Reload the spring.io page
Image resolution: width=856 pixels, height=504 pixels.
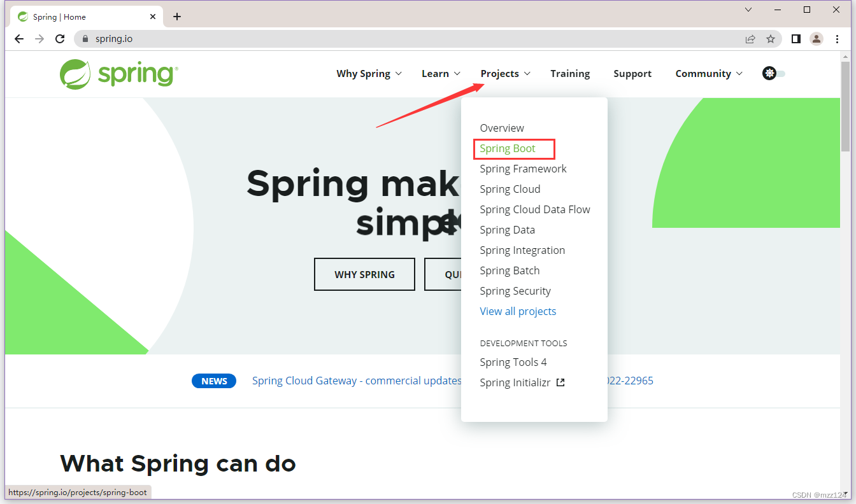coord(60,39)
